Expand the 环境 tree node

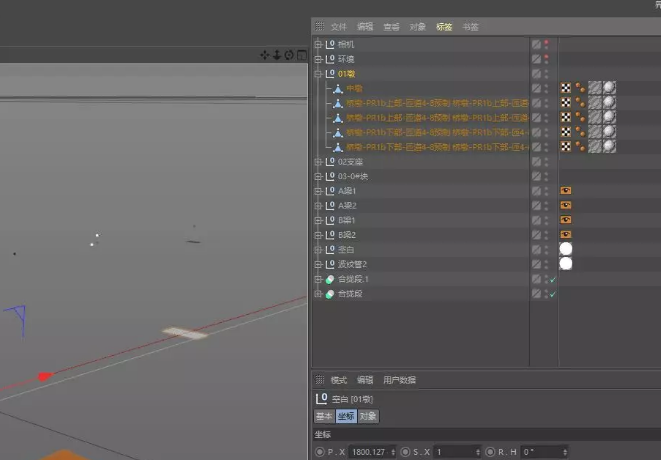[x=318, y=59]
